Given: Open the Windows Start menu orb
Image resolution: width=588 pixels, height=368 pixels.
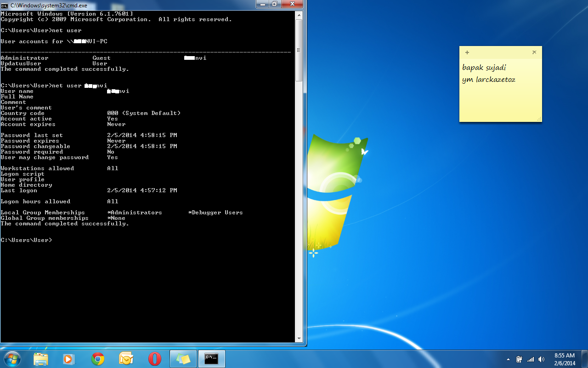Looking at the screenshot, I should point(12,359).
